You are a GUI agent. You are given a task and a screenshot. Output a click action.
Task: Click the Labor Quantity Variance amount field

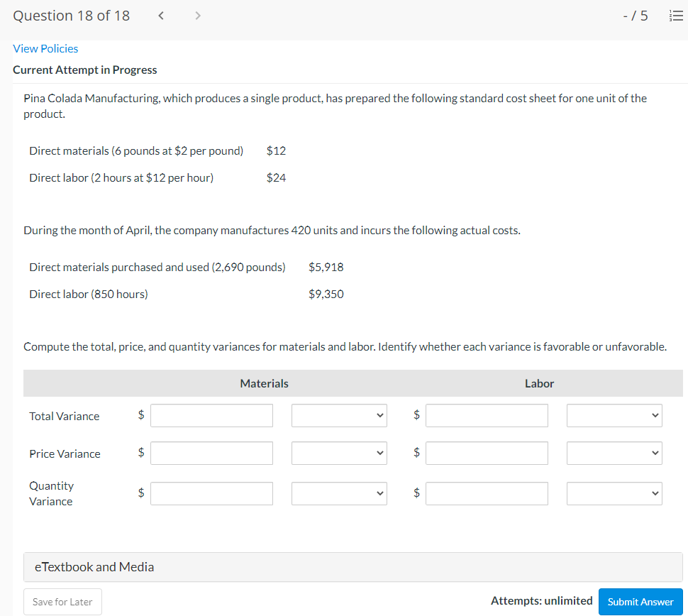click(487, 493)
